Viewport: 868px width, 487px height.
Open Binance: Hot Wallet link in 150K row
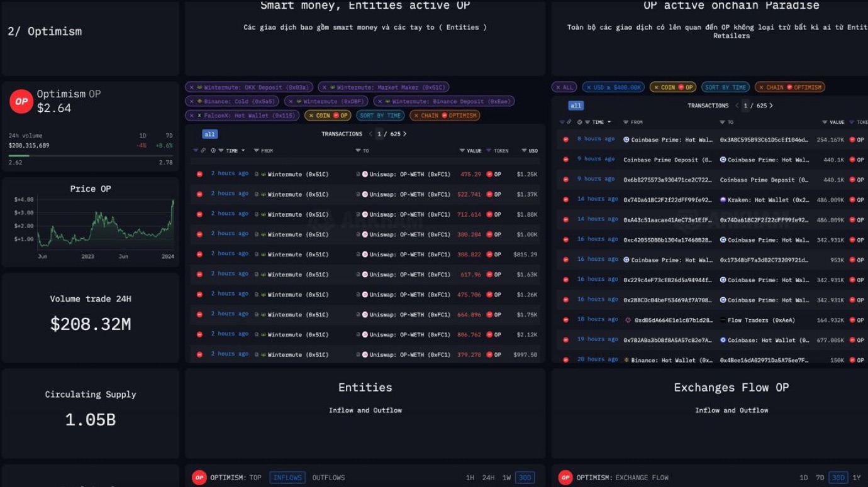point(672,360)
